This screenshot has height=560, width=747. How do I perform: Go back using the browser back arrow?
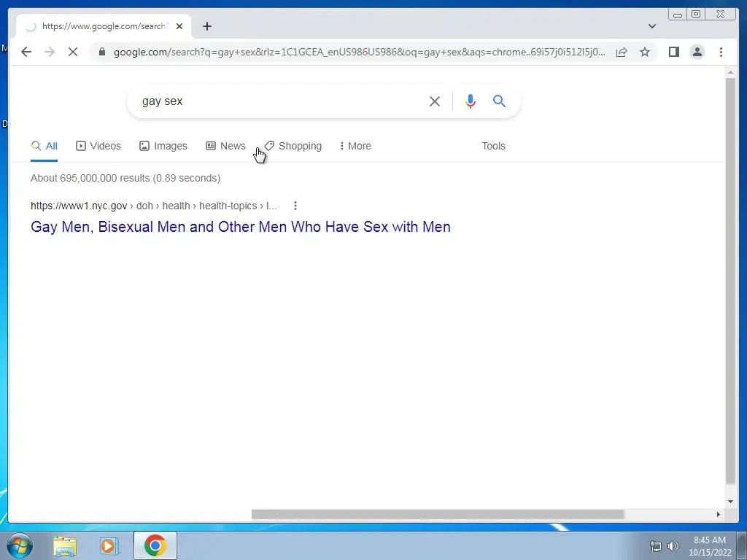pyautogui.click(x=26, y=52)
